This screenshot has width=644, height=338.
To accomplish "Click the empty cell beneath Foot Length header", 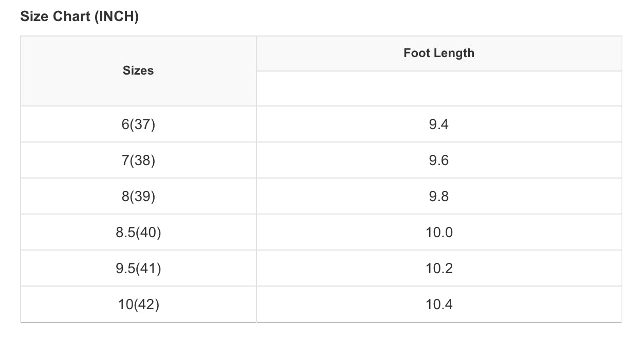I will pos(439,88).
